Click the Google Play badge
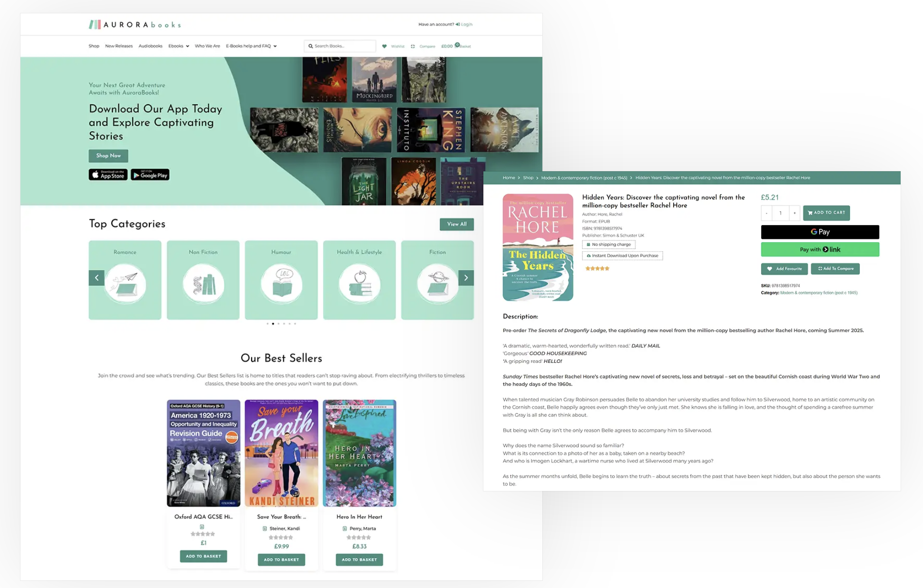 click(x=150, y=175)
